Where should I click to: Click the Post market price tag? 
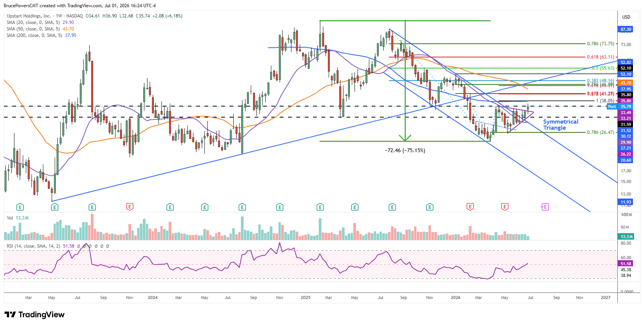(612, 107)
